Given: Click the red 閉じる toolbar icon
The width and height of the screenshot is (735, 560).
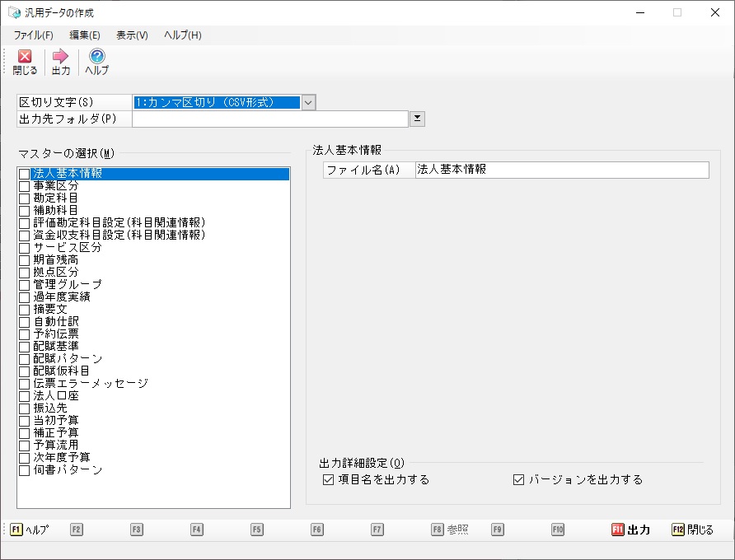Looking at the screenshot, I should pyautogui.click(x=25, y=57).
